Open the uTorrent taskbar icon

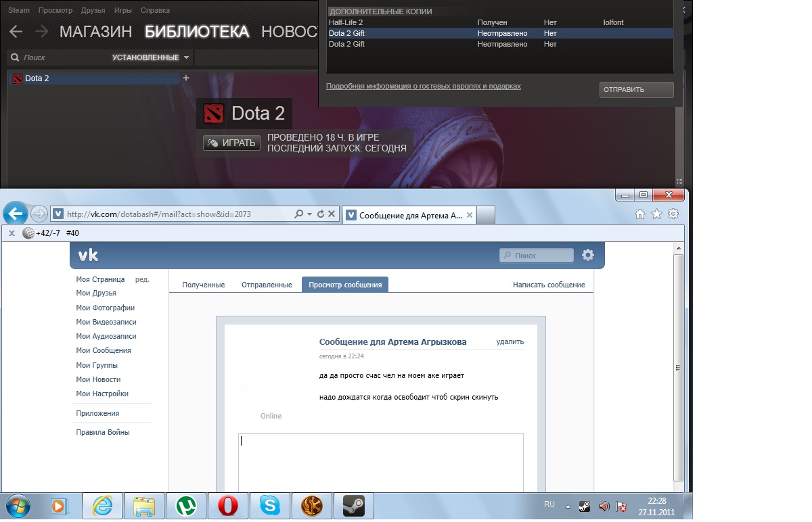pyautogui.click(x=186, y=505)
